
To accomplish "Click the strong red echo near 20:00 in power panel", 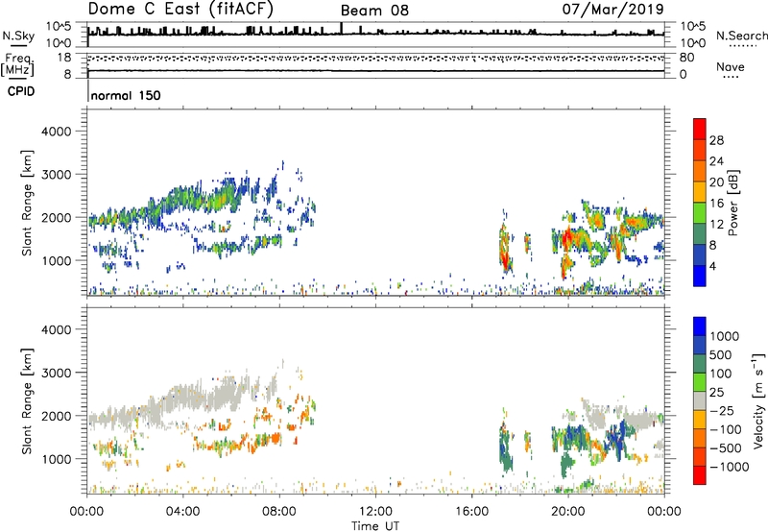I will pos(567,238).
